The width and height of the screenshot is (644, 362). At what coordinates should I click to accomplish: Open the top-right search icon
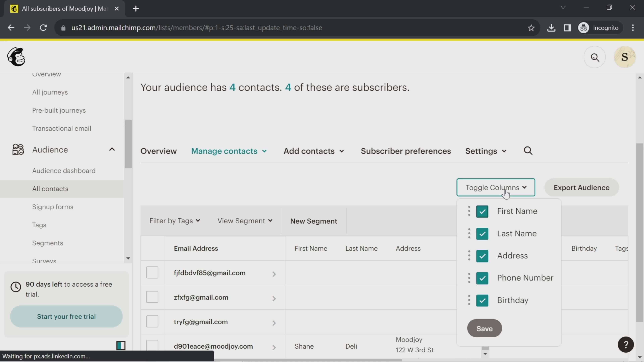point(595,57)
